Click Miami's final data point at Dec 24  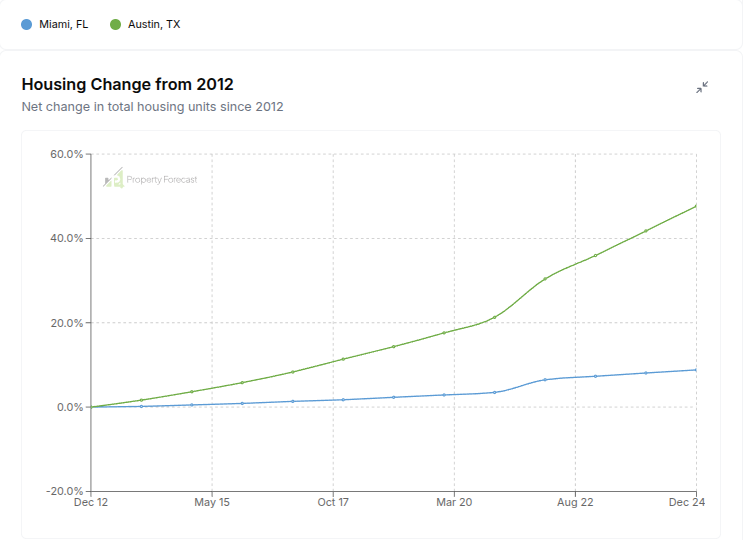coord(696,370)
